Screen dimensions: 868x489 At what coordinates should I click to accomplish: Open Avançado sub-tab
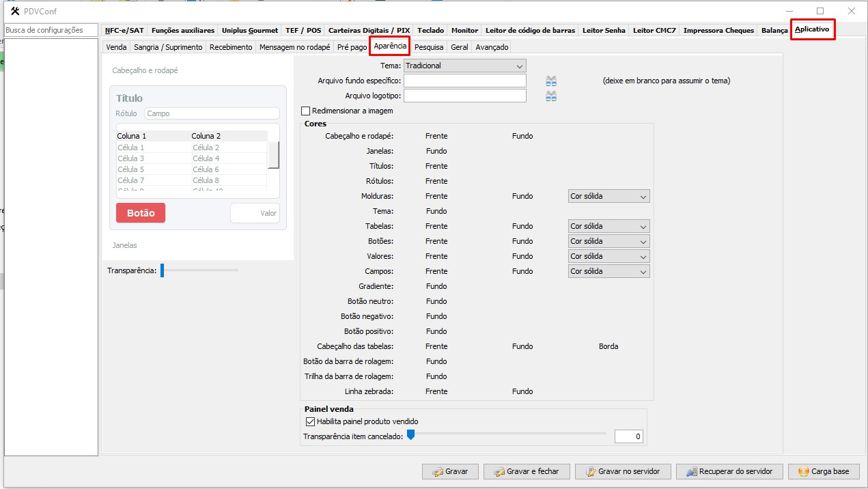pyautogui.click(x=492, y=47)
